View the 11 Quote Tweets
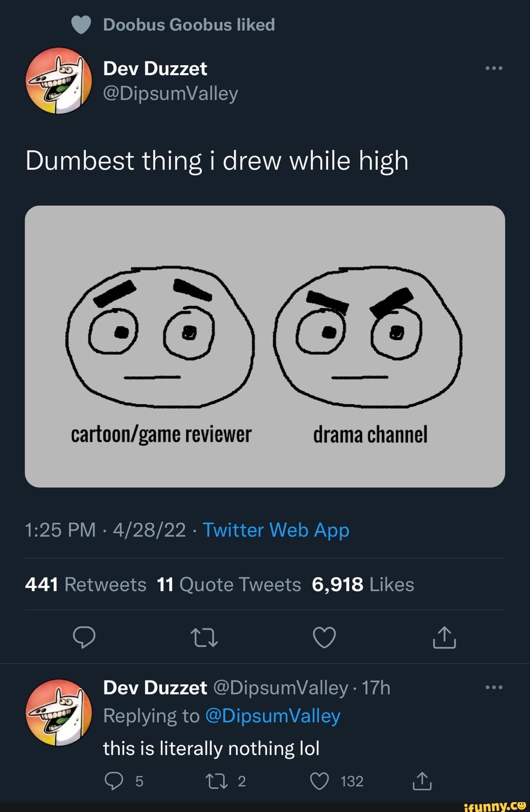 click(229, 584)
